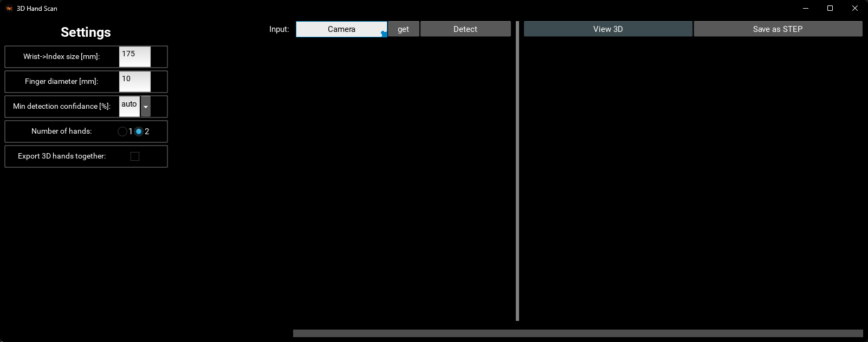This screenshot has width=868, height=342.
Task: Focus the Wrist->Index size field
Action: pyautogui.click(x=134, y=57)
